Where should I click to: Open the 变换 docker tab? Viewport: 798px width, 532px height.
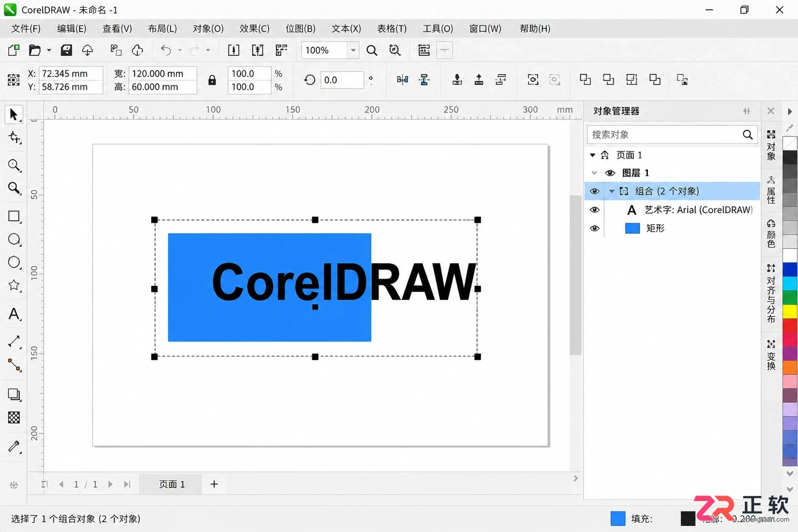click(771, 355)
